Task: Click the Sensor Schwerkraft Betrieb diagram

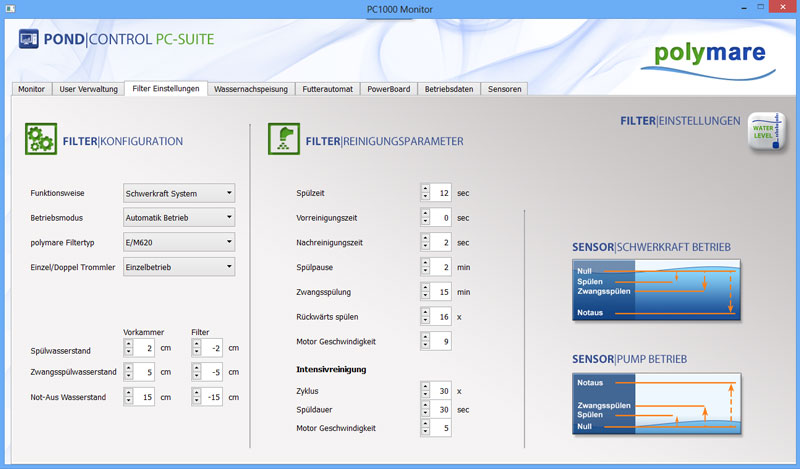Action: [655, 291]
